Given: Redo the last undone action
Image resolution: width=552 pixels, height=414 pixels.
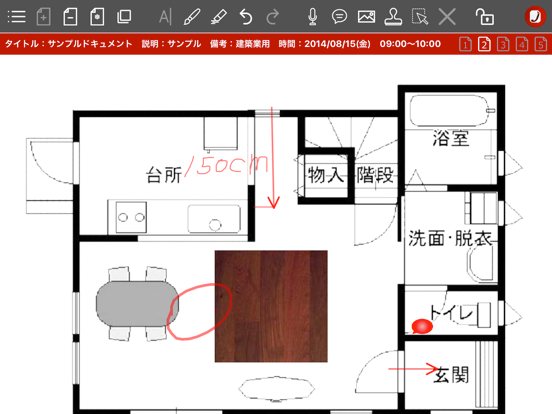Looking at the screenshot, I should (272, 17).
